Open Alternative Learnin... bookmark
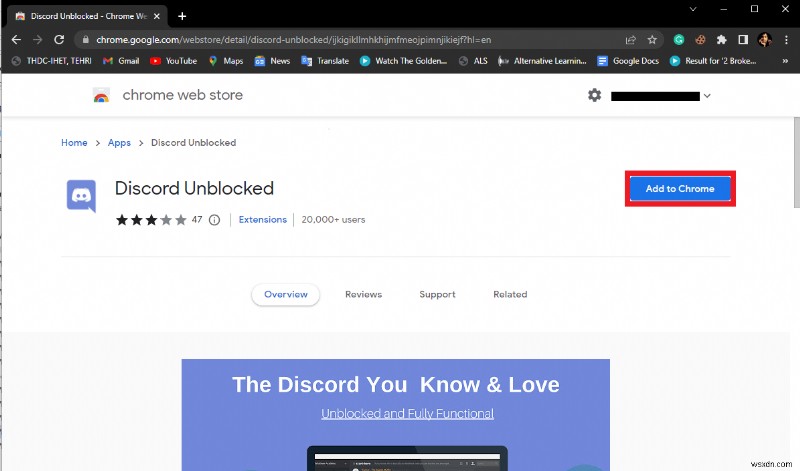 point(542,61)
